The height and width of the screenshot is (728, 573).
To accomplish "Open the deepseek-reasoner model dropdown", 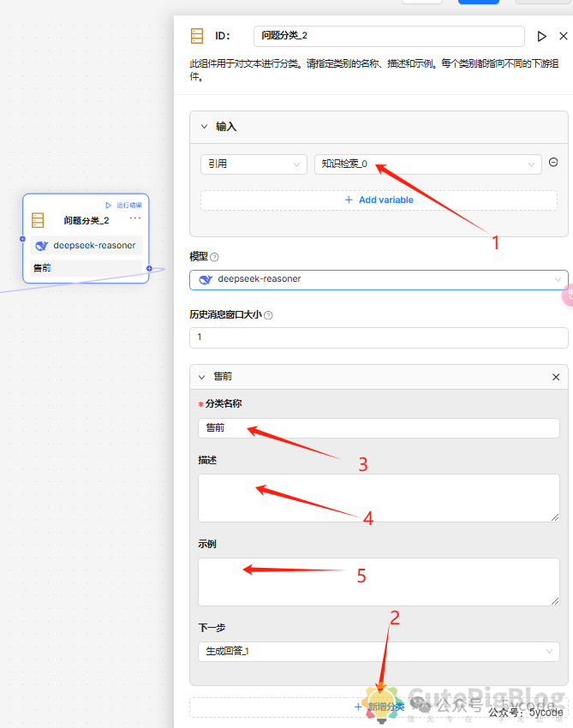I will [378, 279].
